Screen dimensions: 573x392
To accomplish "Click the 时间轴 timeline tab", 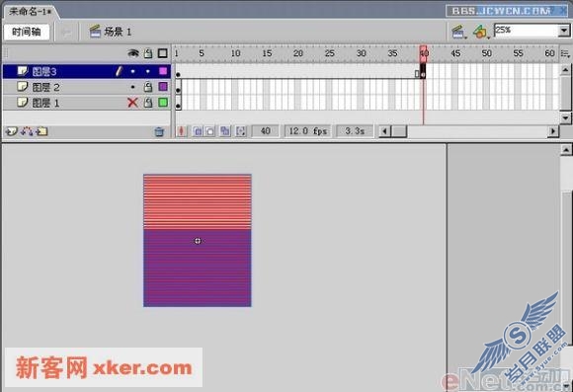I will point(27,32).
